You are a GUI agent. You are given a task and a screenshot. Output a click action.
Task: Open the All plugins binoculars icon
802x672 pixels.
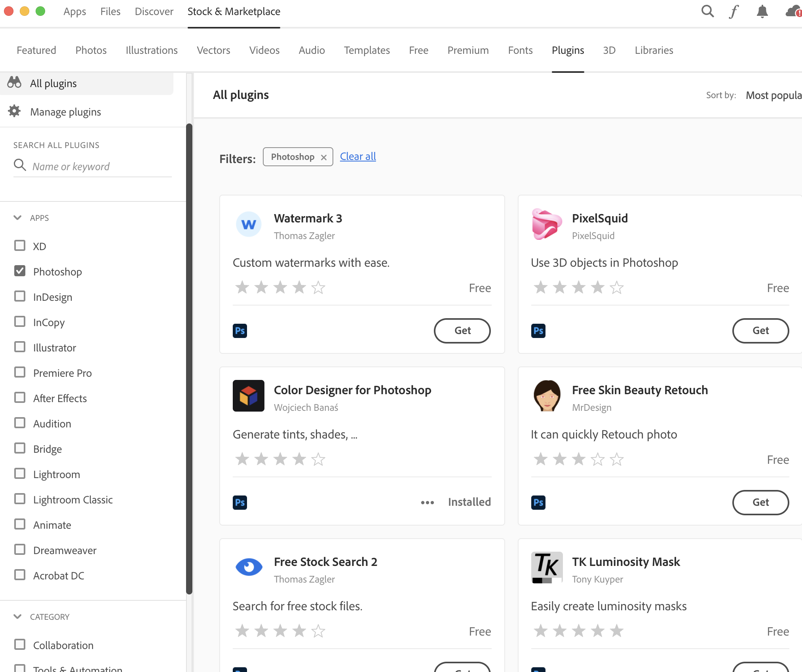click(14, 83)
